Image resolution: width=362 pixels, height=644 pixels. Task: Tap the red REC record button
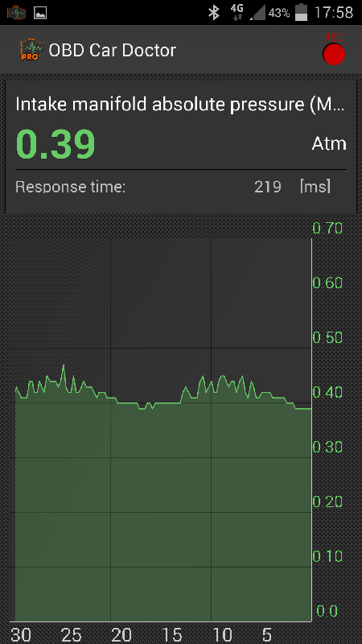click(334, 53)
